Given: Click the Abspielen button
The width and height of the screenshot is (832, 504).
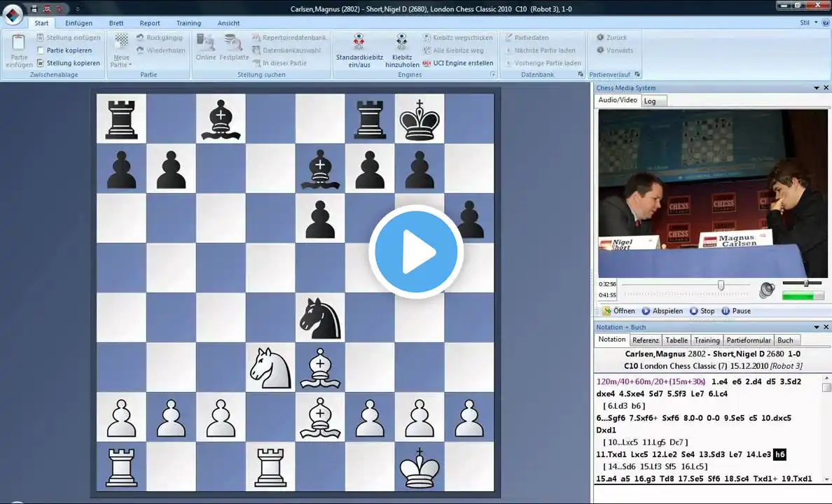Looking at the screenshot, I should (x=663, y=311).
